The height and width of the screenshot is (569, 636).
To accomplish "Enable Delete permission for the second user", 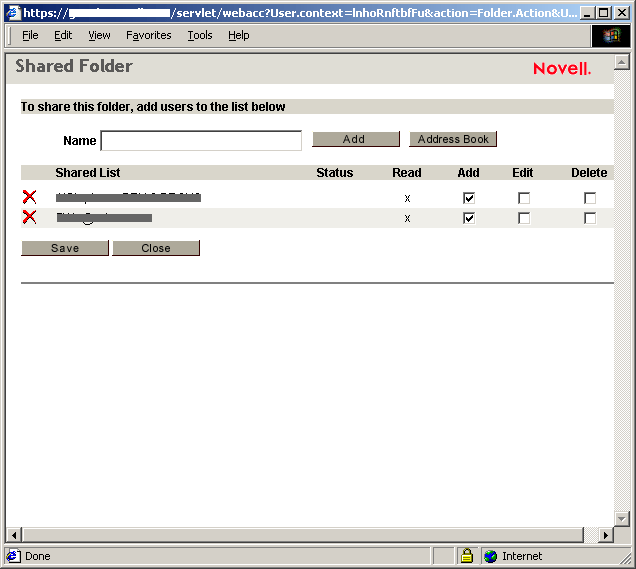I will click(x=590, y=218).
